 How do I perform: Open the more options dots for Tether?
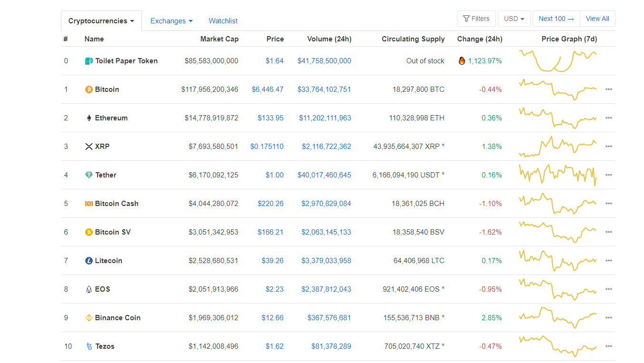[x=609, y=175]
